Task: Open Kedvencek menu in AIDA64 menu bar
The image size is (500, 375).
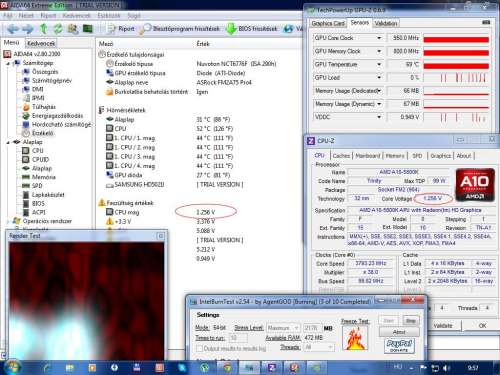Action: (x=76, y=16)
